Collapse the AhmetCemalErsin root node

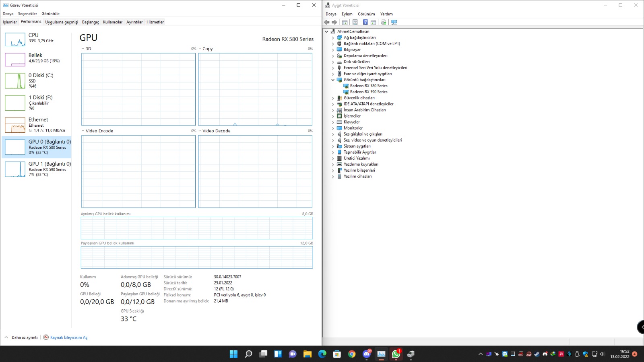[326, 31]
